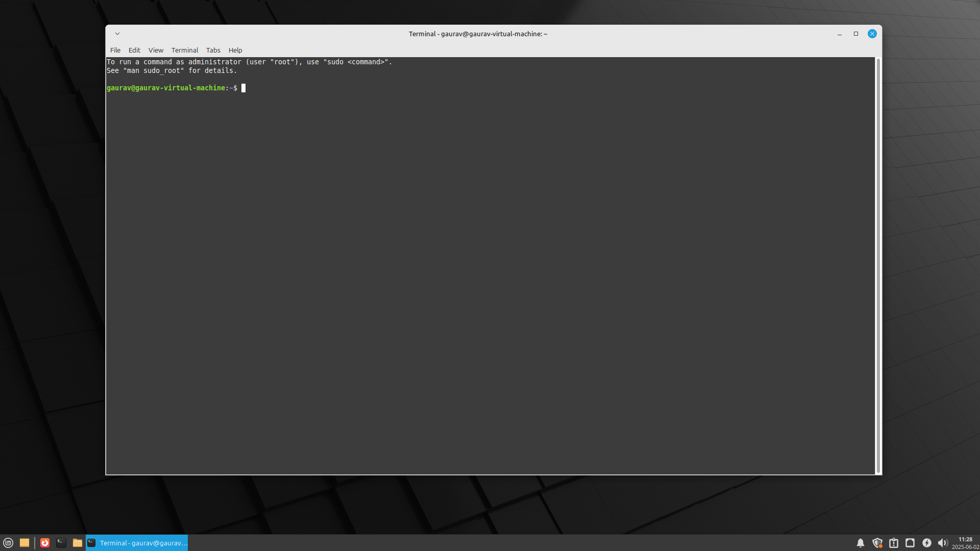
Task: Open the file manager from the panel
Action: [x=78, y=543]
